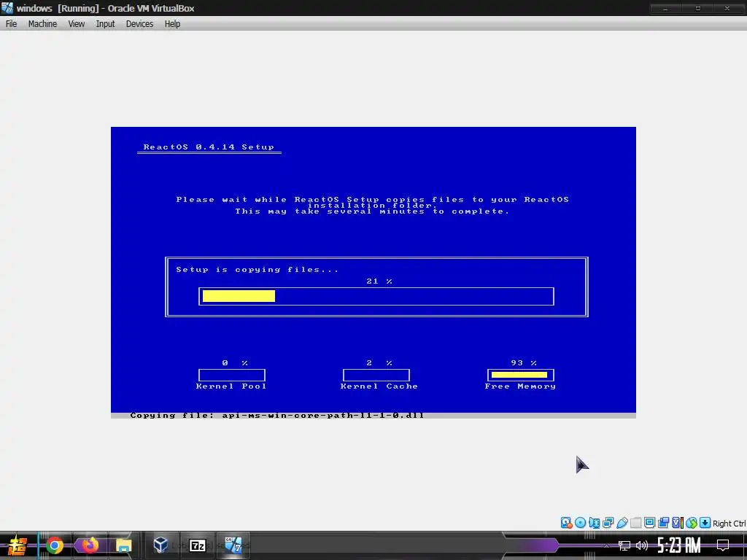Image resolution: width=747 pixels, height=560 pixels.
Task: Open the Start menu button
Action: pyautogui.click(x=18, y=545)
